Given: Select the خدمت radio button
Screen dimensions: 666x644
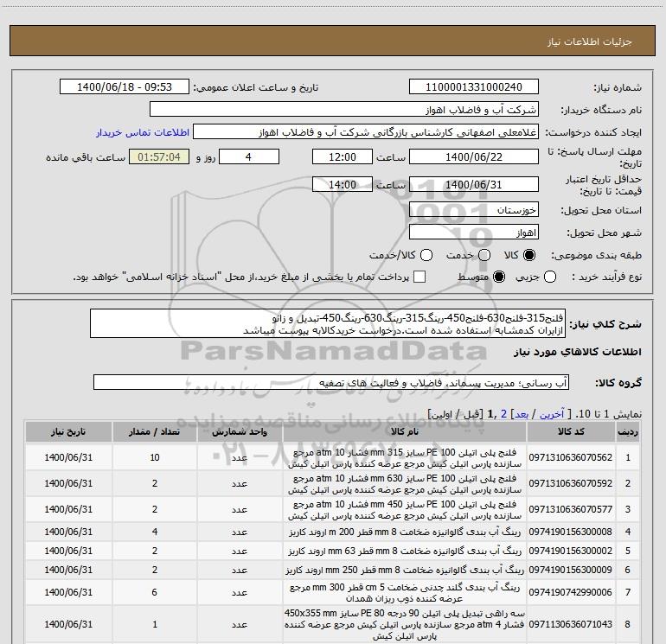Looking at the screenshot, I should (484, 255).
